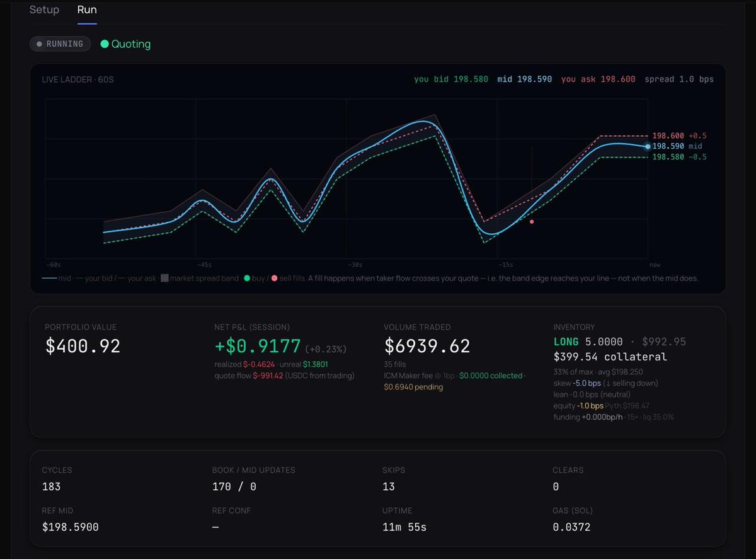This screenshot has height=559, width=756.
Task: Click the -15s time axis label
Action: (x=505, y=265)
